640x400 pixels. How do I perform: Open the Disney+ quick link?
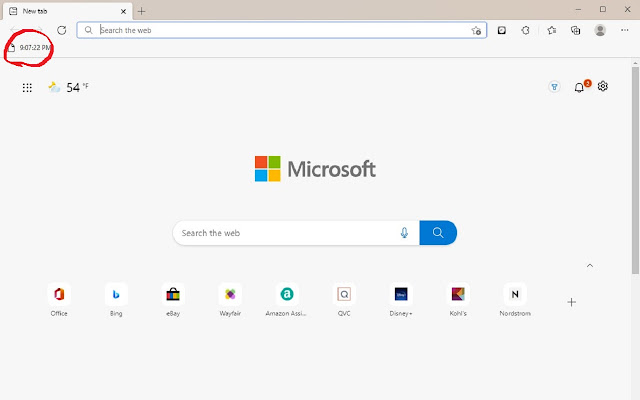point(401,300)
